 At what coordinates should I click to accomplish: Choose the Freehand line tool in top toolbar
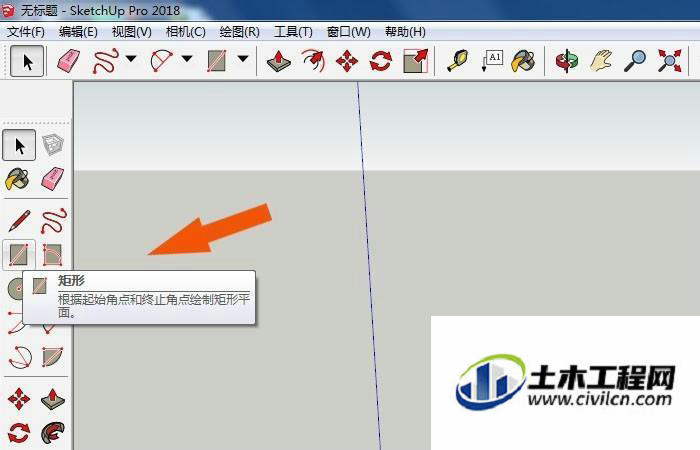coord(106,61)
